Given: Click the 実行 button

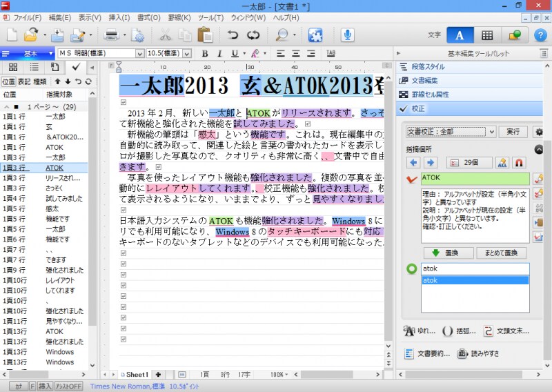Looking at the screenshot, I should click(513, 132).
